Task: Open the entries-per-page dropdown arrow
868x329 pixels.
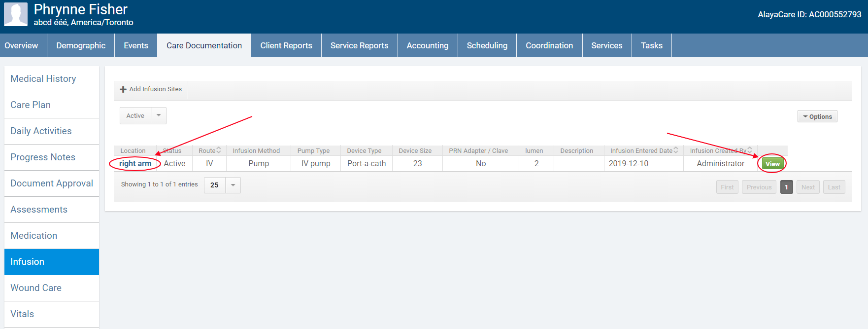Action: coord(233,185)
